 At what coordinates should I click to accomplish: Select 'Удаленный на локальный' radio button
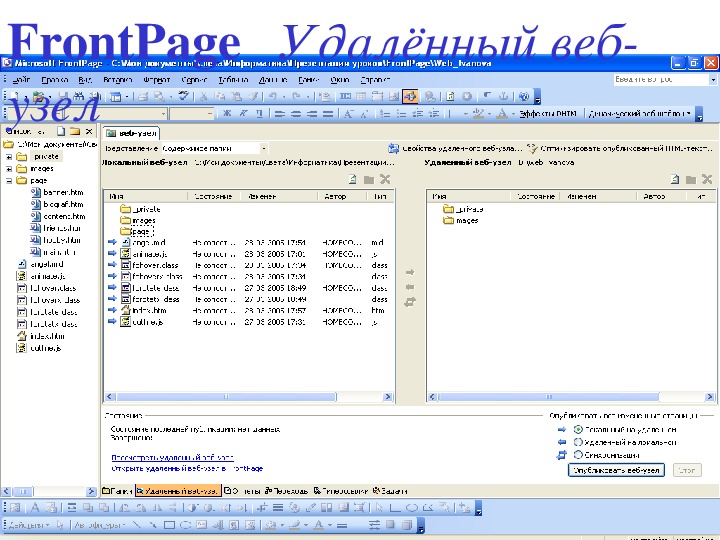[578, 442]
